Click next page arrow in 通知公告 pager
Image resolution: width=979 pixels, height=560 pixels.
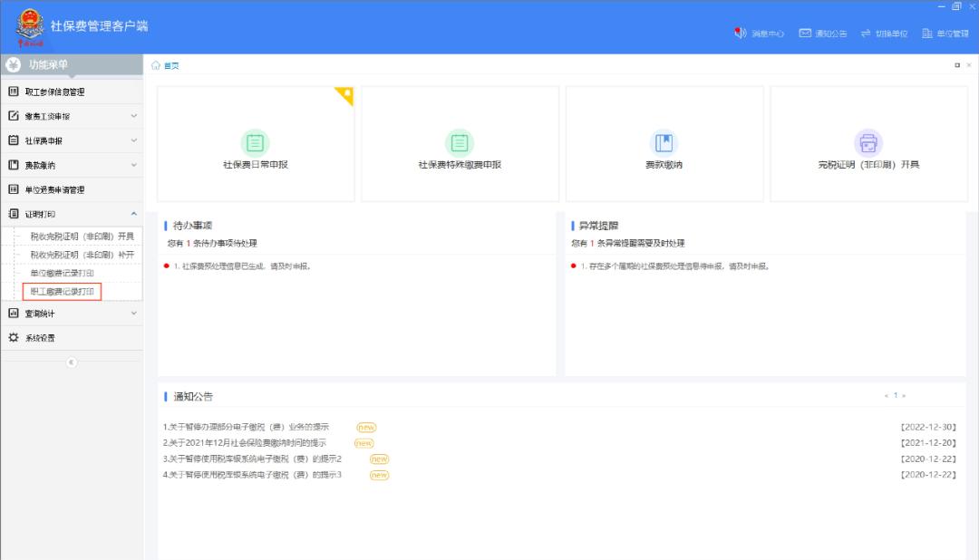(904, 396)
